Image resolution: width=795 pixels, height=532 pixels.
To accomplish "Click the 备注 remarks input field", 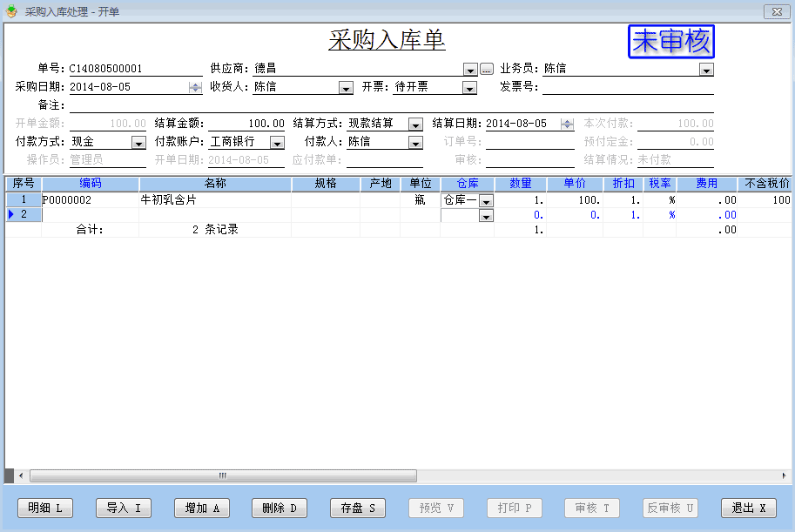I will point(390,105).
